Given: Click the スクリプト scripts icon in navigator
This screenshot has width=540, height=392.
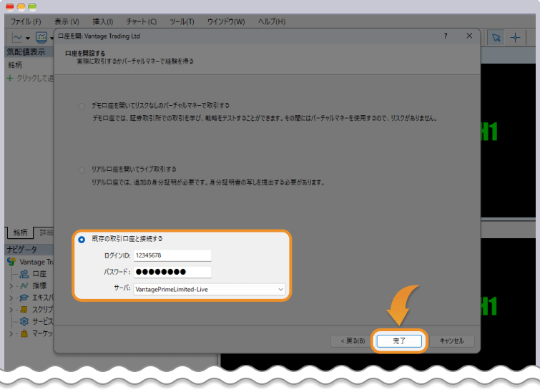Looking at the screenshot, I should point(24,309).
